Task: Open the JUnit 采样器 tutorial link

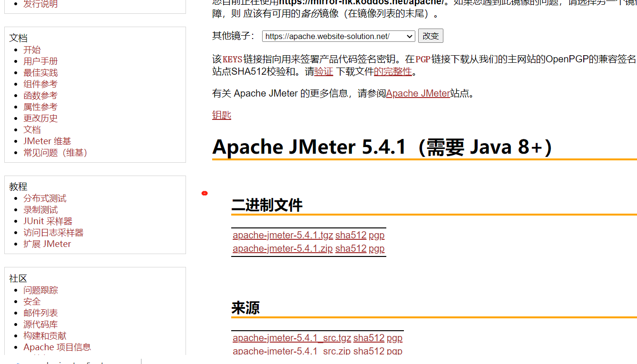Action: click(48, 221)
